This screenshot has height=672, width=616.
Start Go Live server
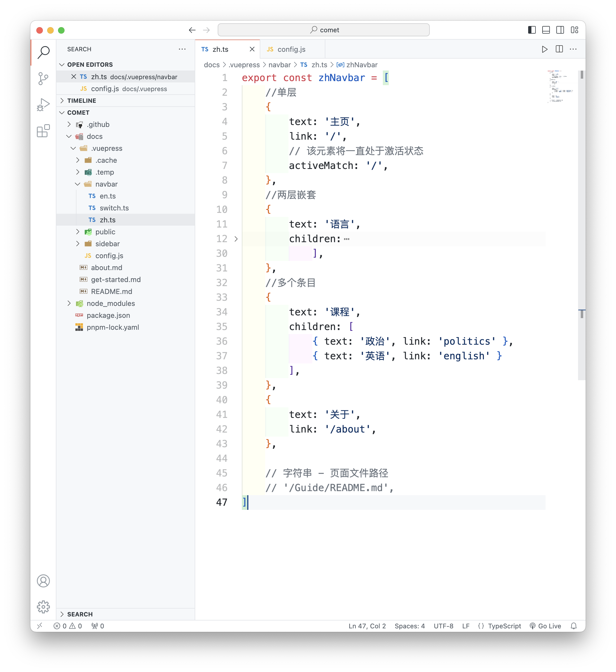545,626
